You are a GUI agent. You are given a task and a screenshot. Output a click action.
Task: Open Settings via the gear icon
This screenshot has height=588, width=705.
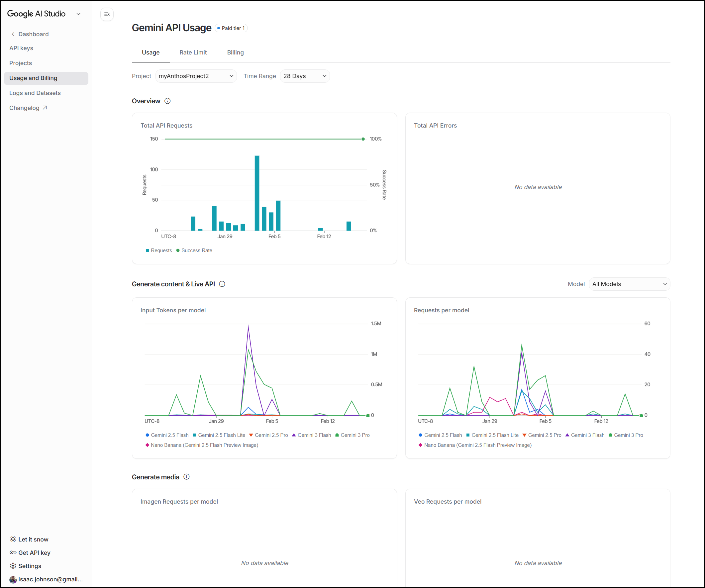13,566
